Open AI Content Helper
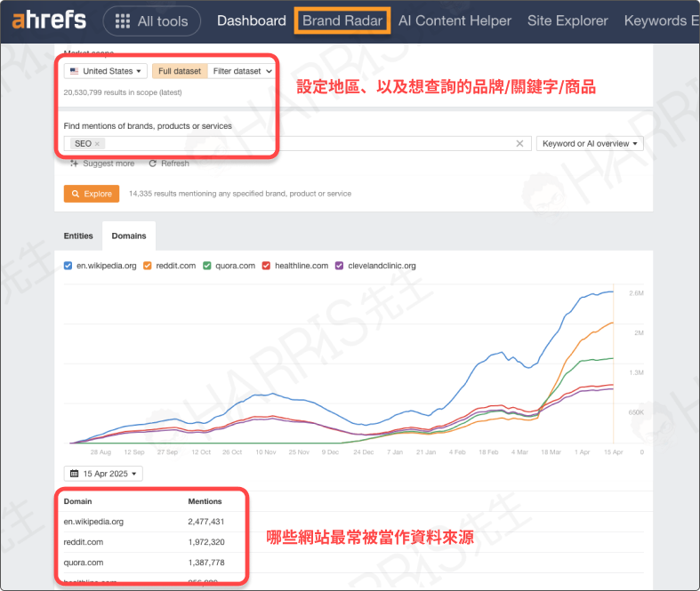 [x=455, y=20]
